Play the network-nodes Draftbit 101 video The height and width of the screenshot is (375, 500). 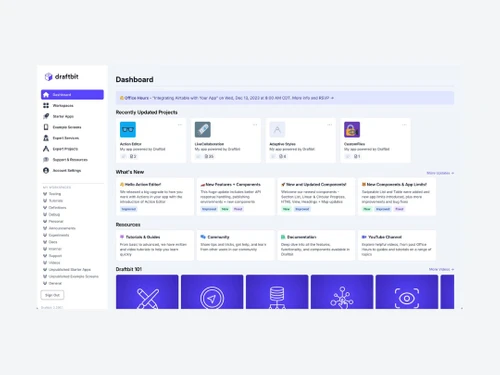(342, 292)
